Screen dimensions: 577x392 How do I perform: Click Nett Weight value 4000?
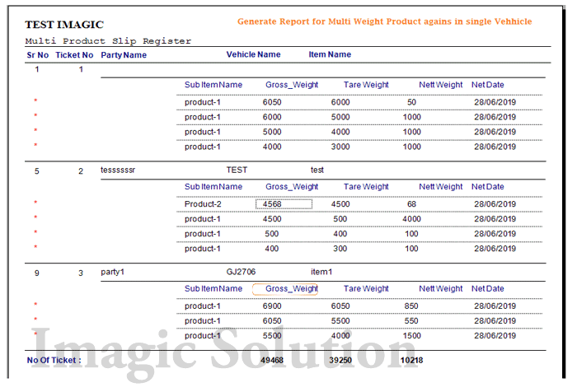tap(411, 219)
